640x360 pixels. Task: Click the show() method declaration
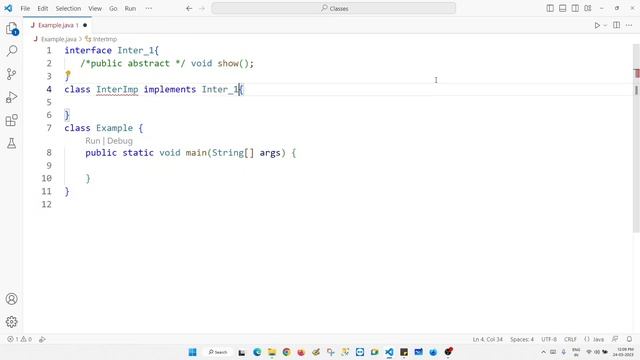point(235,63)
